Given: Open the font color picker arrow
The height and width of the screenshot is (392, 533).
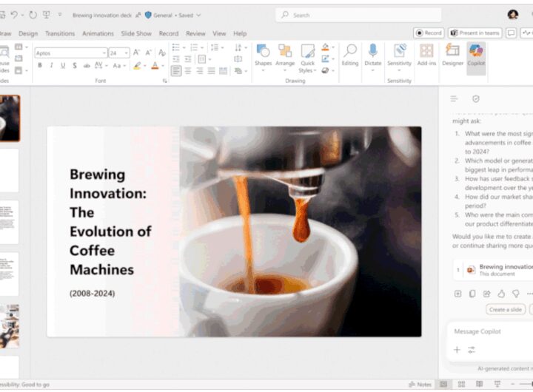Looking at the screenshot, I should 163,66.
